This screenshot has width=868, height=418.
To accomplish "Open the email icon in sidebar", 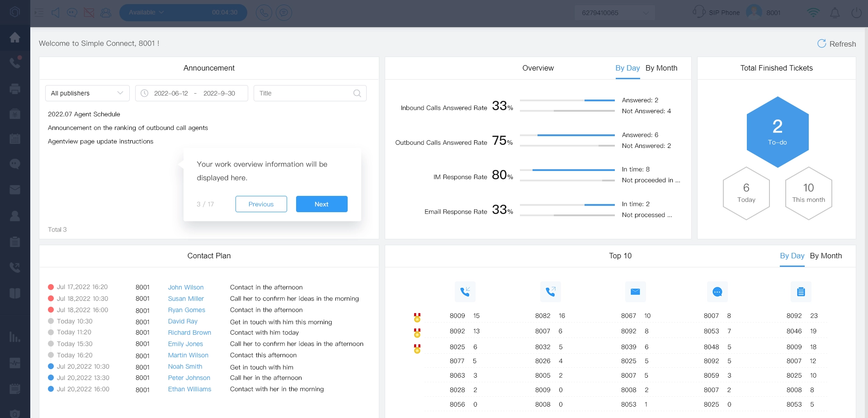I will coord(15,190).
